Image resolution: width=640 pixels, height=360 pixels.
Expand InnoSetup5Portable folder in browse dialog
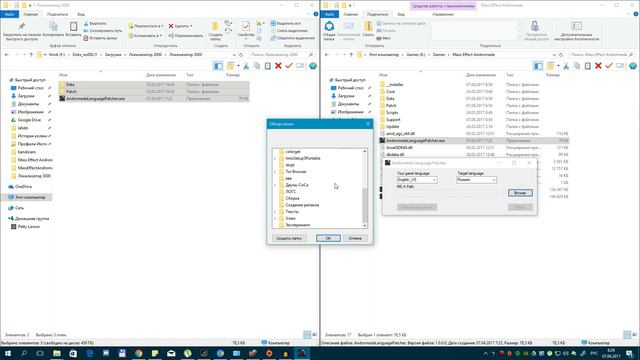tap(275, 158)
